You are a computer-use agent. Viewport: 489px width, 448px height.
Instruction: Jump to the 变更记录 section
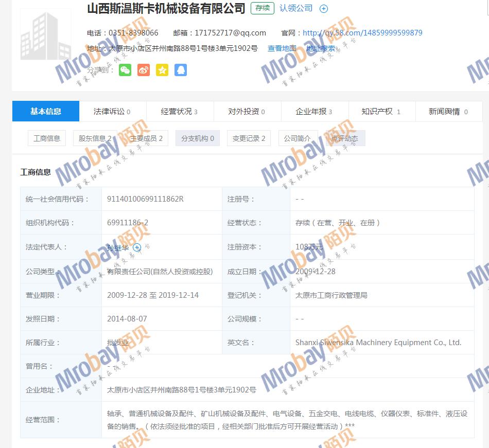249,138
